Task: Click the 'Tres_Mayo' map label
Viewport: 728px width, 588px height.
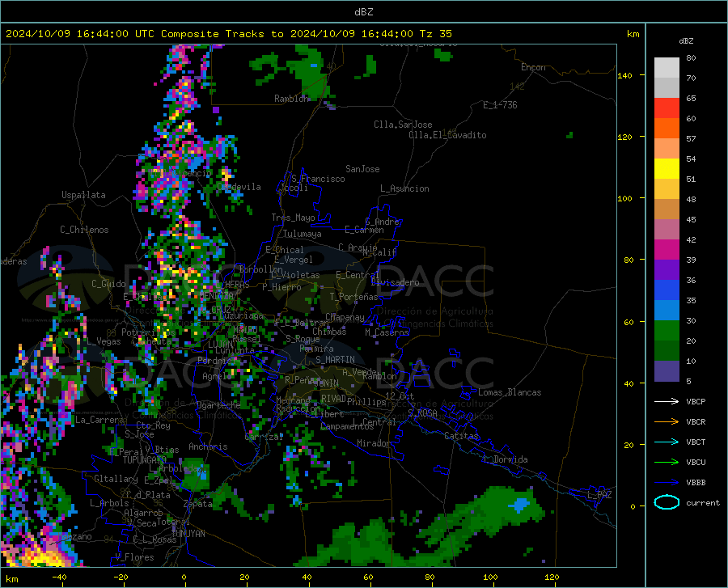Action: pyautogui.click(x=293, y=218)
